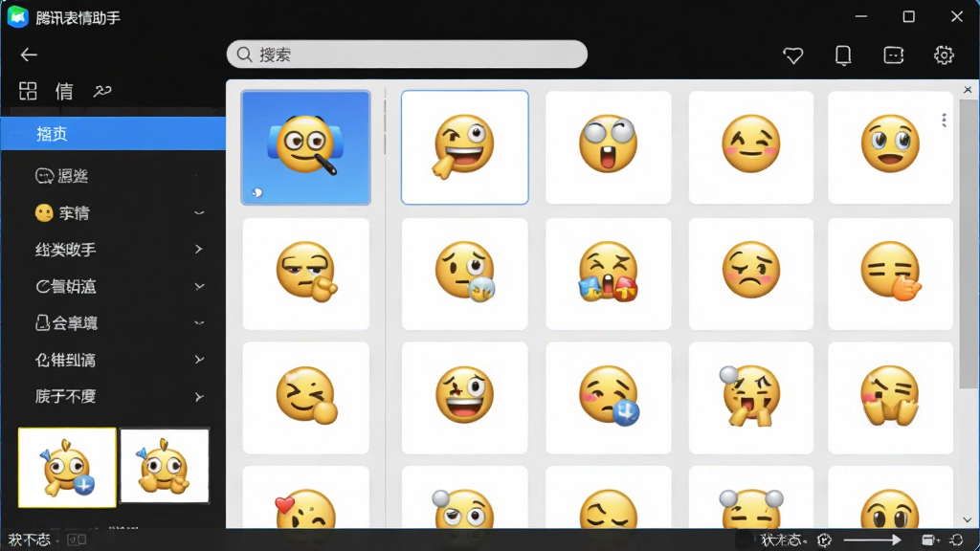This screenshot has width=980, height=551.
Task: Pick the bottom row emoji with gray bubble
Action: (x=464, y=497)
